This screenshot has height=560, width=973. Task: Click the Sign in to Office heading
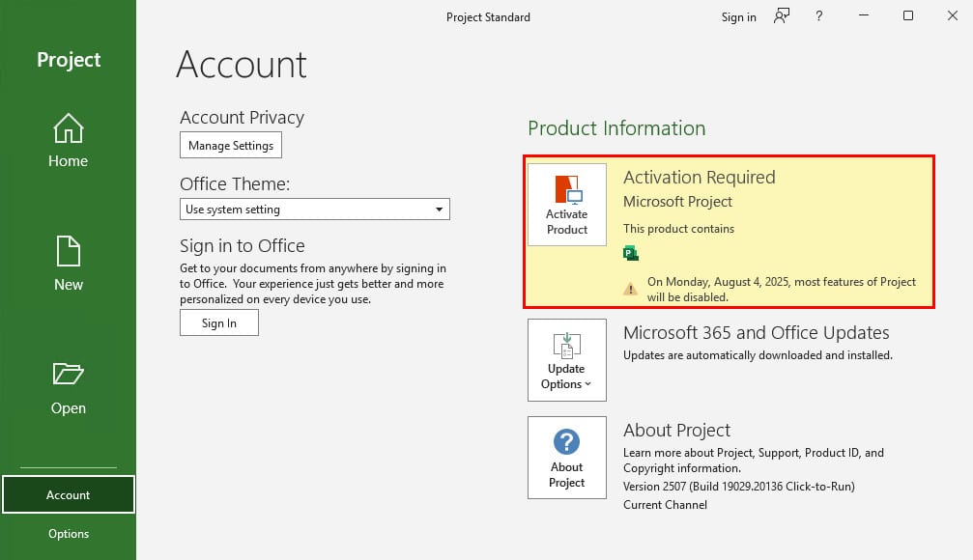click(242, 246)
